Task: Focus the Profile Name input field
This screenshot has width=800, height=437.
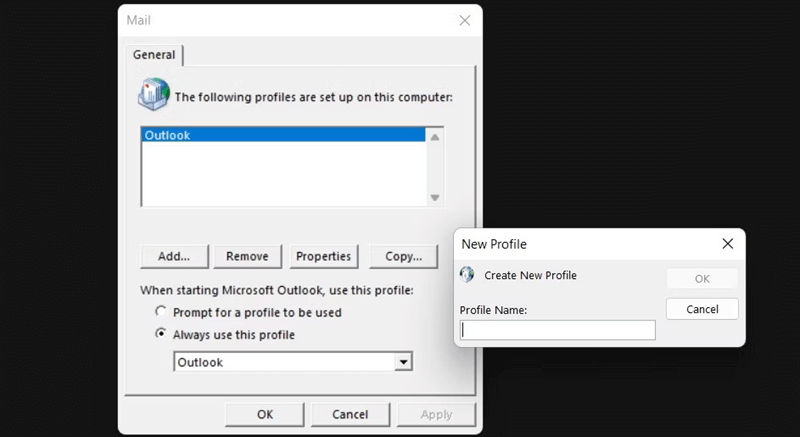Action: 558,330
